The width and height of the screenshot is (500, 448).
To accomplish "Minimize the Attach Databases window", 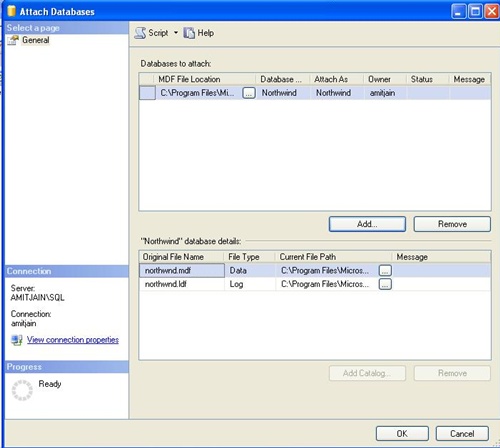I will [x=459, y=11].
